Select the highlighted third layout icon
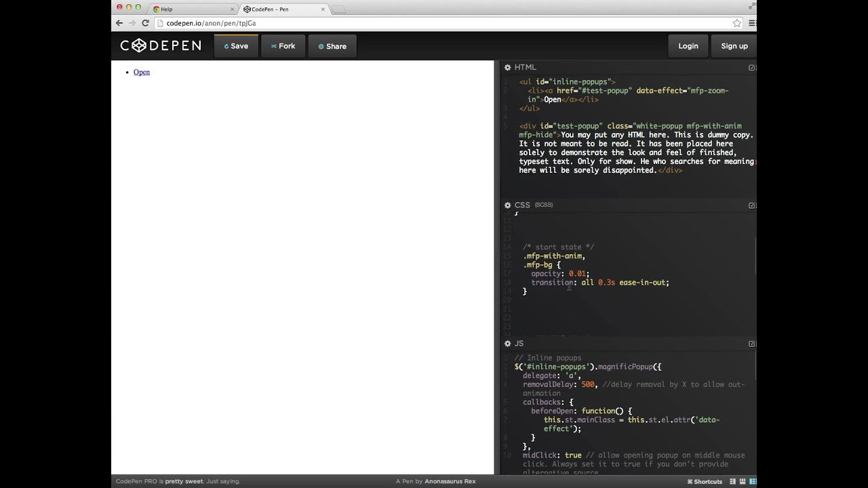This screenshot has height=488, width=868. [753, 481]
